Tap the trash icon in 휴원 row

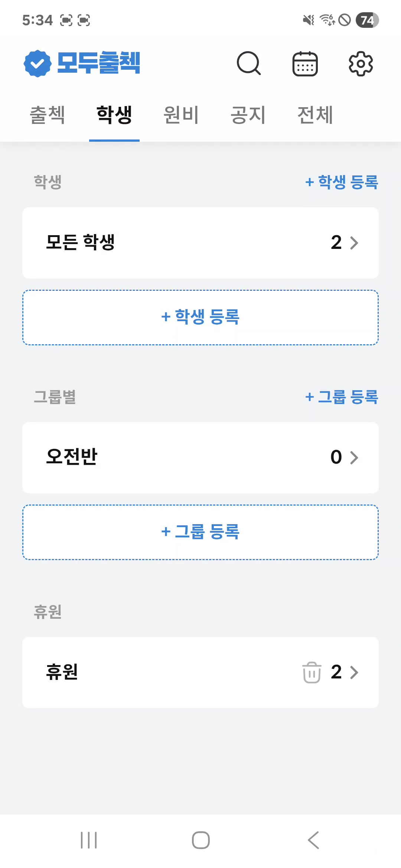click(x=312, y=672)
